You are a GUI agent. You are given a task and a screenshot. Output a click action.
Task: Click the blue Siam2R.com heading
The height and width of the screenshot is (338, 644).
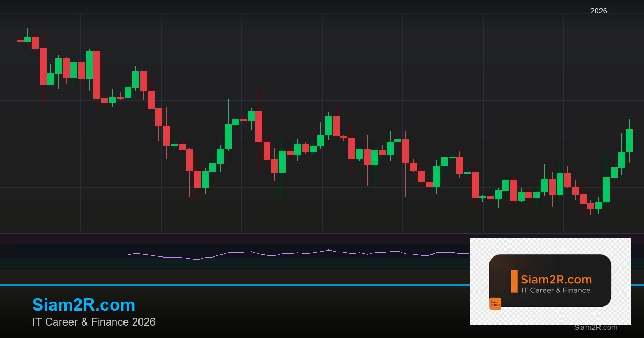tap(84, 305)
